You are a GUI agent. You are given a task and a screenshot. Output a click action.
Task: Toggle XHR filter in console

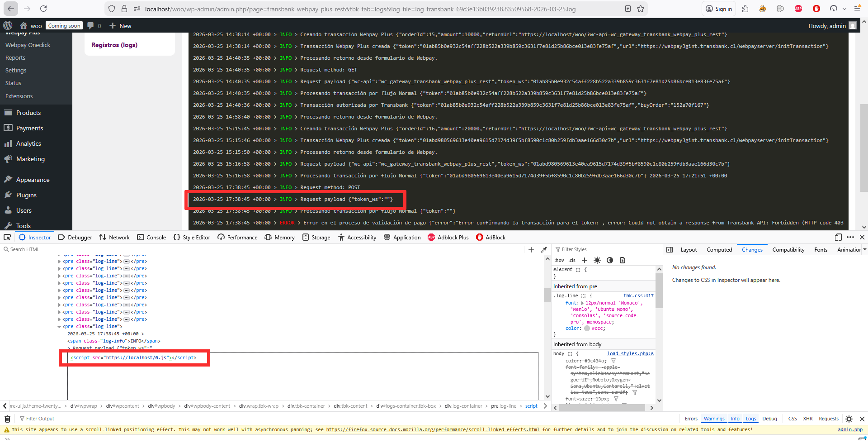coord(808,419)
